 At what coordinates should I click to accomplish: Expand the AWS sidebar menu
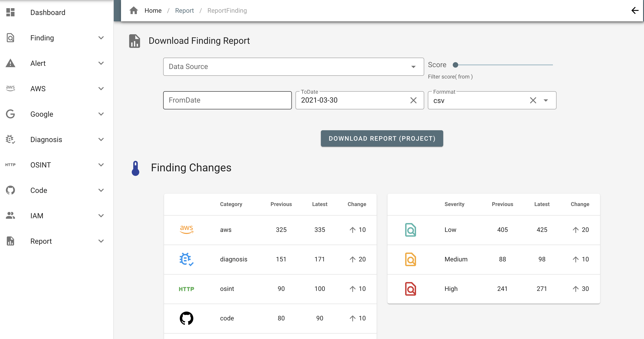click(x=101, y=88)
